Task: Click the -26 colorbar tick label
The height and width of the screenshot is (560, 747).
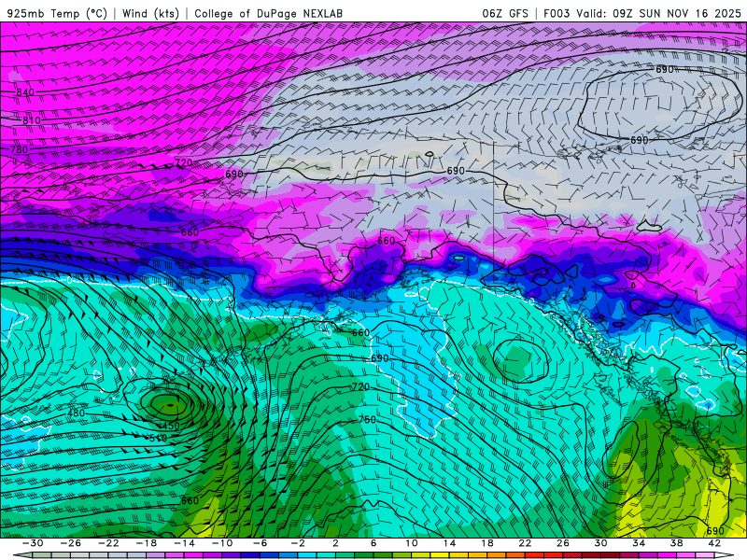Action: 71,543
